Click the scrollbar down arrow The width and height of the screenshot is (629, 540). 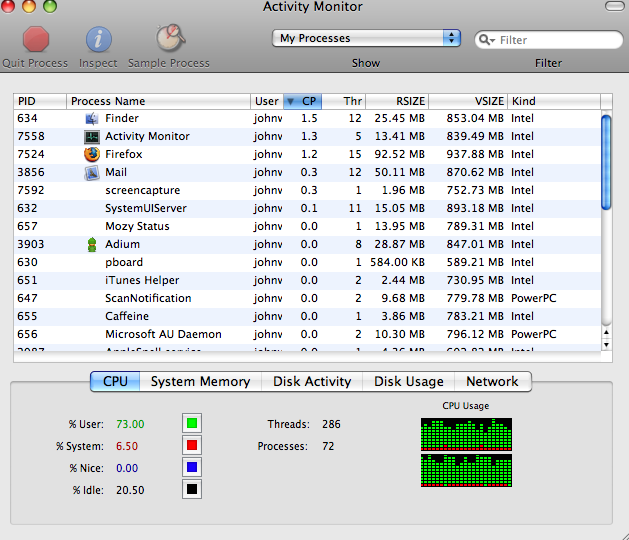[x=606, y=345]
